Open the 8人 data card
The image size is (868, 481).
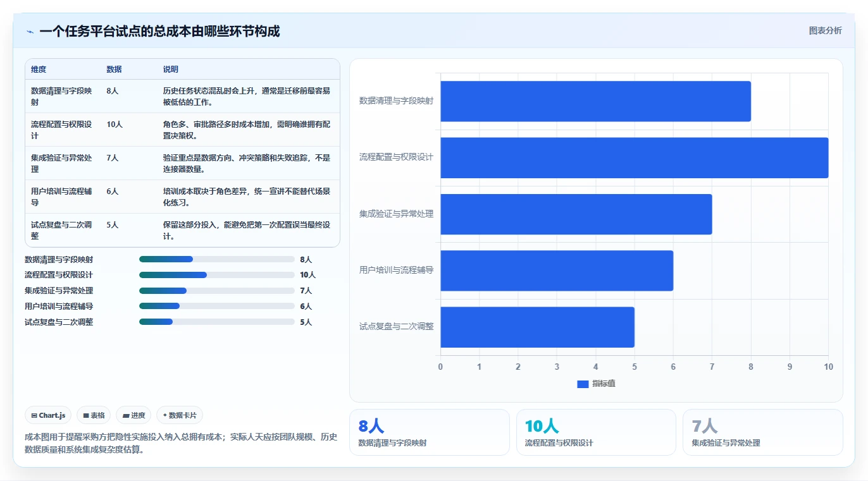point(430,432)
